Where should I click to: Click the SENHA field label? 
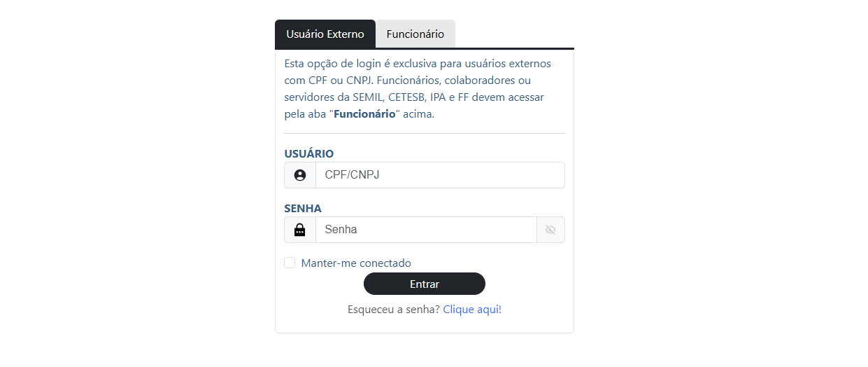pos(303,208)
